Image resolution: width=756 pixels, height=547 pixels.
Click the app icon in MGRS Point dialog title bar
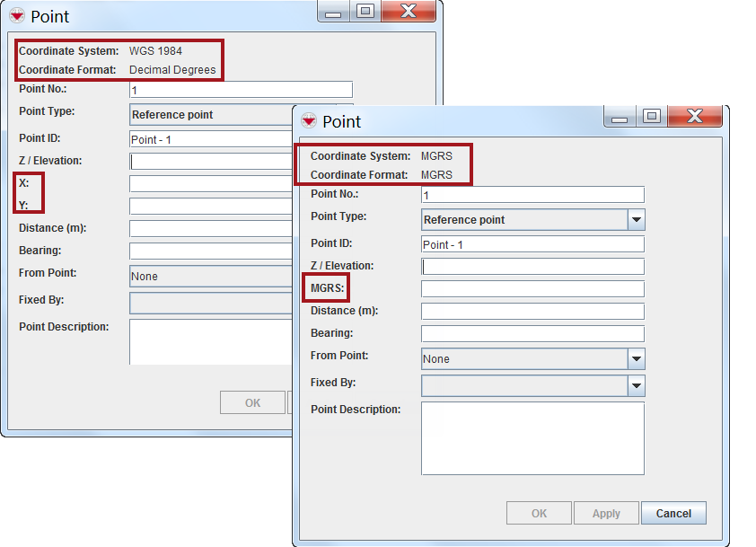pos(309,121)
